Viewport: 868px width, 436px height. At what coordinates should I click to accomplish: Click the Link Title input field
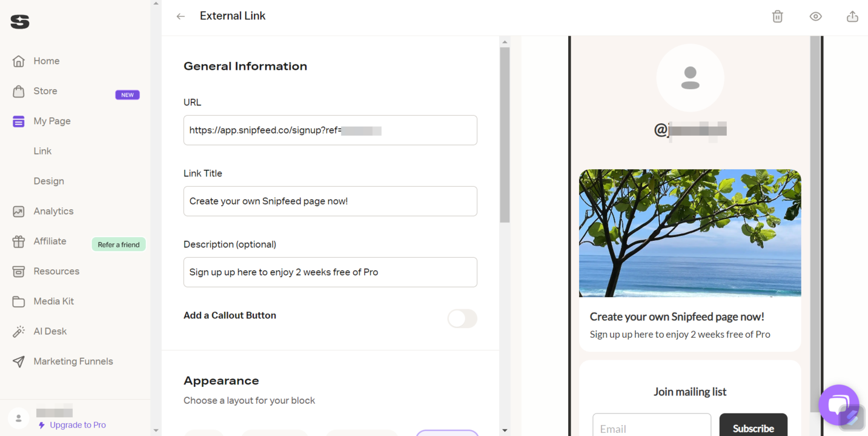pyautogui.click(x=330, y=201)
